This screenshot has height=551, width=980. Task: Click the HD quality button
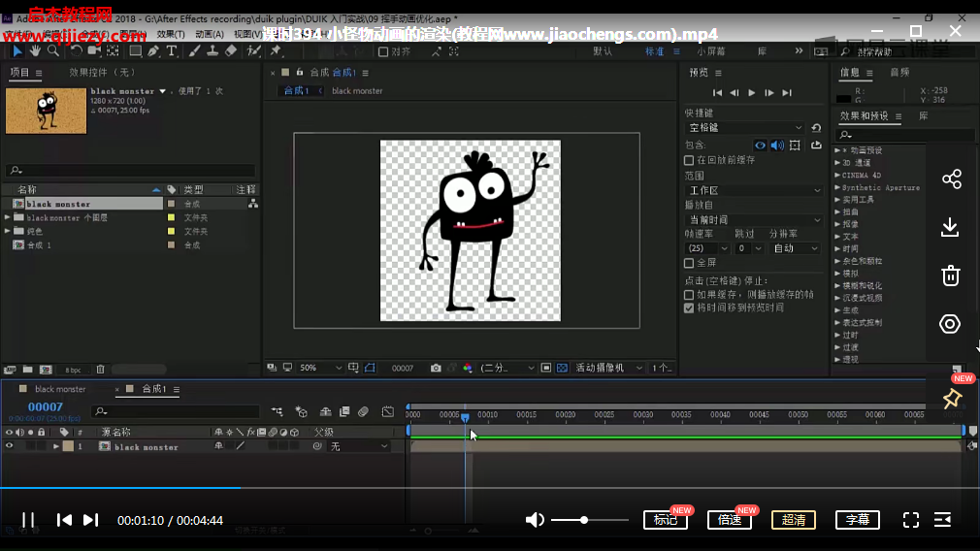tap(793, 520)
